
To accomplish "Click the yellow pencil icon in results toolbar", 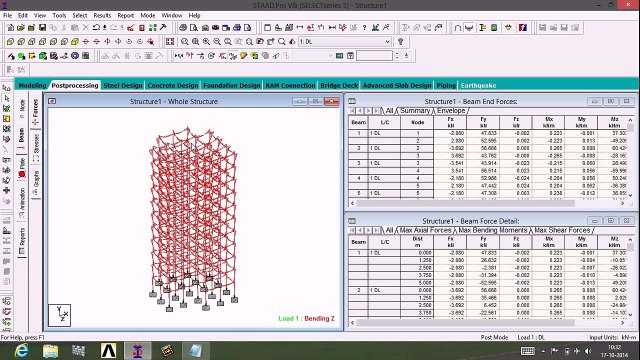I will (243, 56).
